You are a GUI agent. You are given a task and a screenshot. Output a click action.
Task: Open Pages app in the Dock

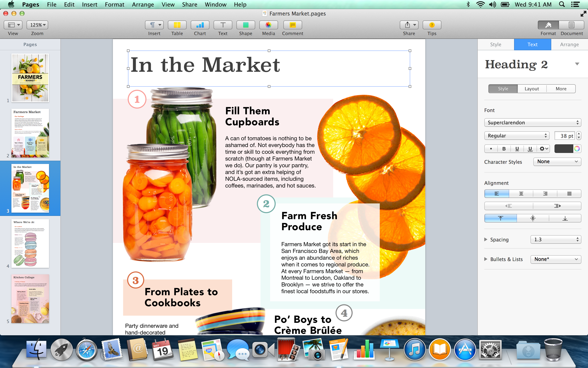(339, 350)
